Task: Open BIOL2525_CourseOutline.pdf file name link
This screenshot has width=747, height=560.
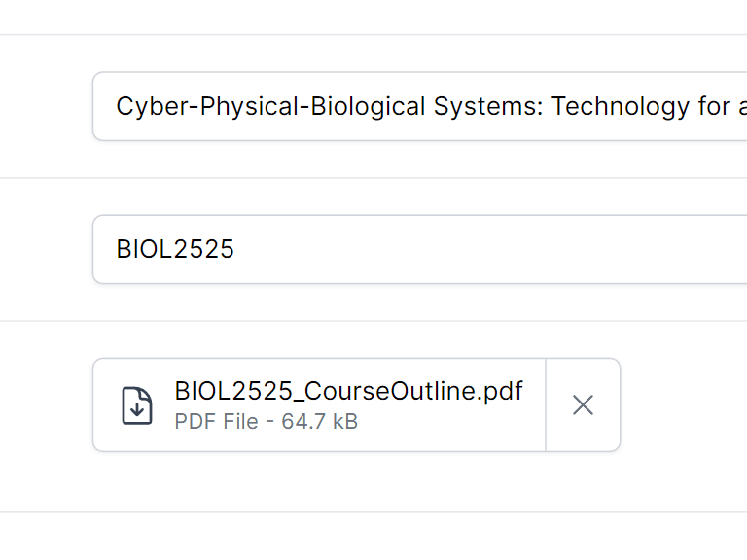Action: click(x=349, y=391)
